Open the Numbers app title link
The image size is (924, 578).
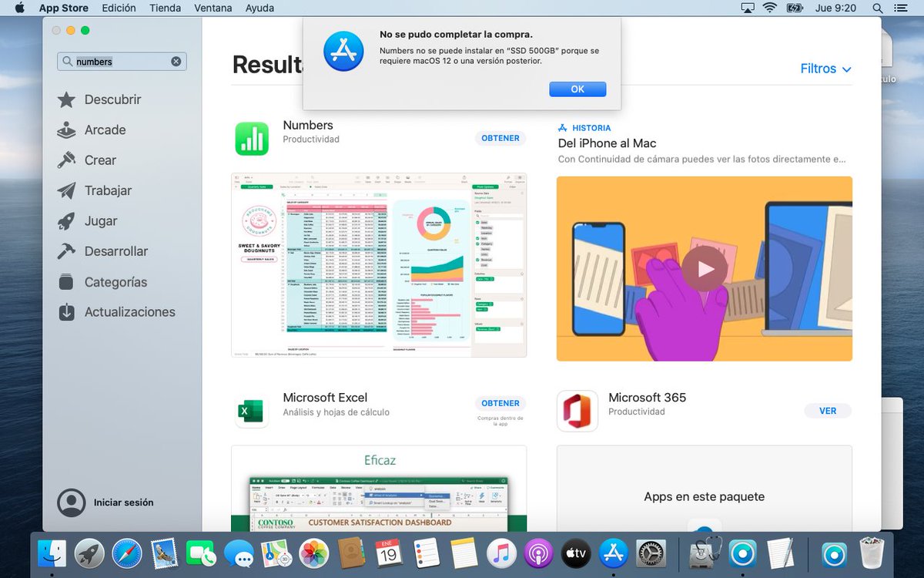coord(308,126)
